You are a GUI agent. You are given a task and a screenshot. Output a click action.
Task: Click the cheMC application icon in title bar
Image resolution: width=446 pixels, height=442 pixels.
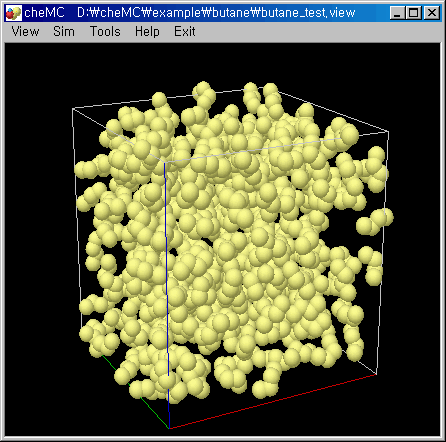(13, 13)
